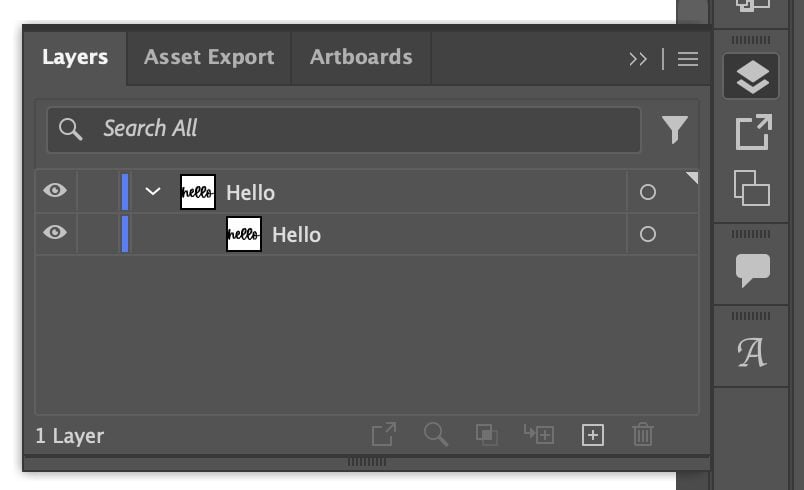Open the Layers panel icon in dock

click(751, 76)
